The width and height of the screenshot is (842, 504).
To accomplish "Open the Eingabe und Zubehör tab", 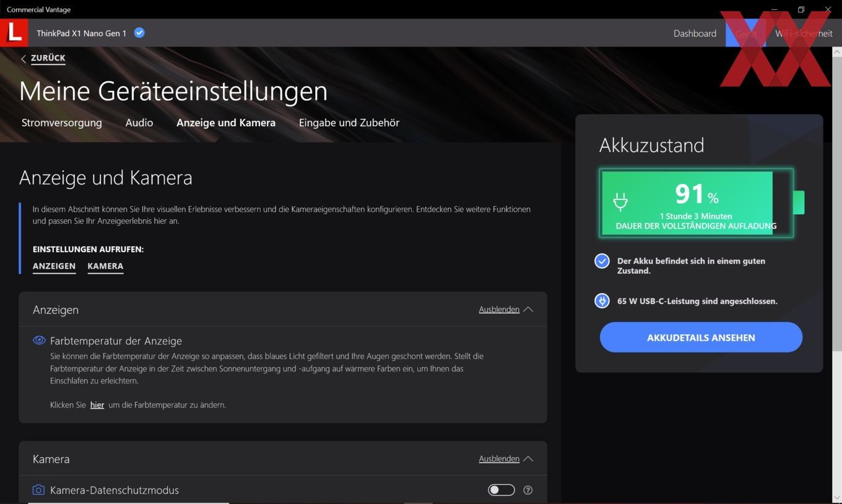I will click(349, 123).
